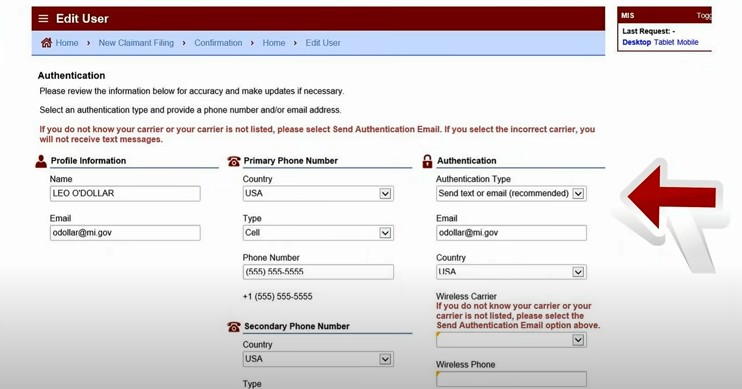Image resolution: width=742 pixels, height=389 pixels.
Task: Open Wireless Carrier dropdown
Action: point(511,340)
